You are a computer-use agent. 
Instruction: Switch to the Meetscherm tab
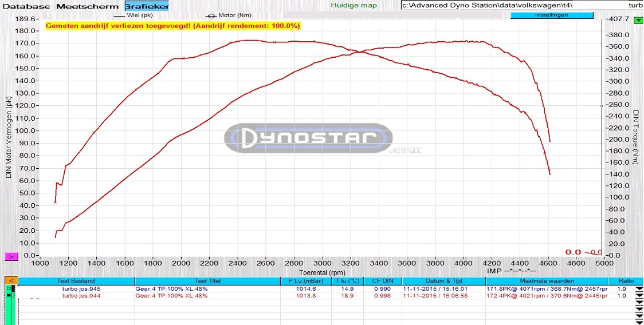pyautogui.click(x=88, y=6)
